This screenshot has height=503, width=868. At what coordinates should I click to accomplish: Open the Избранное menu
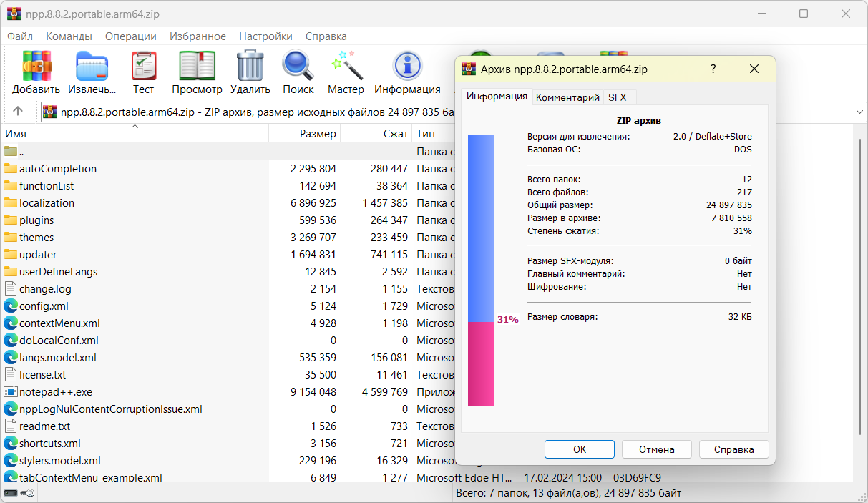pos(198,36)
